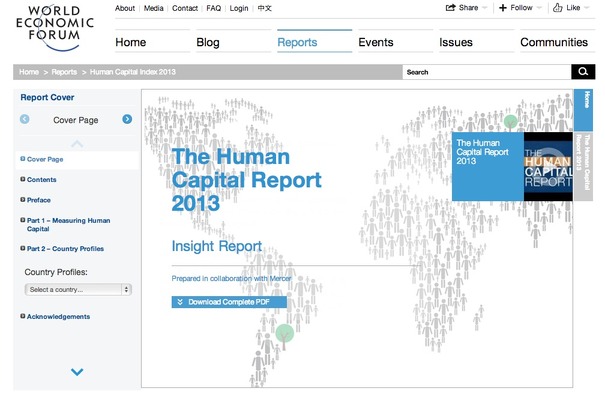
Task: Click the Follow plus icon
Action: click(503, 8)
